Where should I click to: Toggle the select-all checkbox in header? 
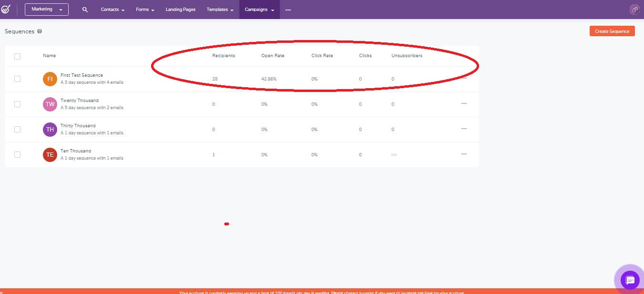[18, 56]
